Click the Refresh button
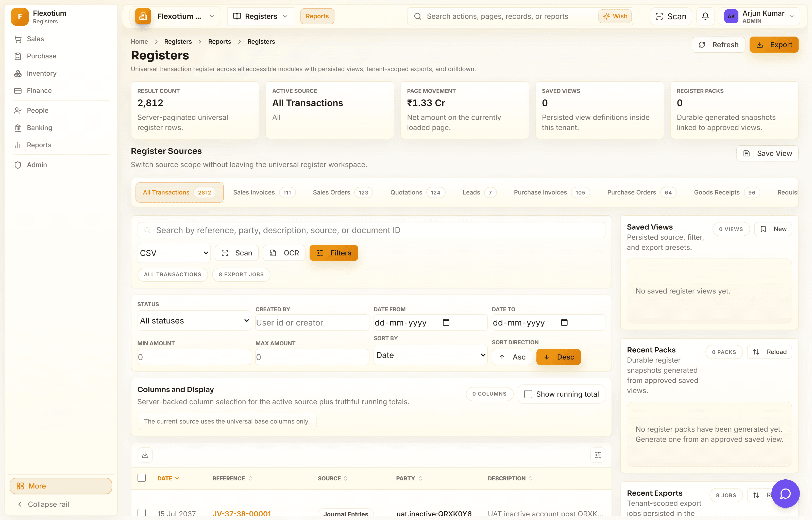This screenshot has width=812, height=520. 718,45
